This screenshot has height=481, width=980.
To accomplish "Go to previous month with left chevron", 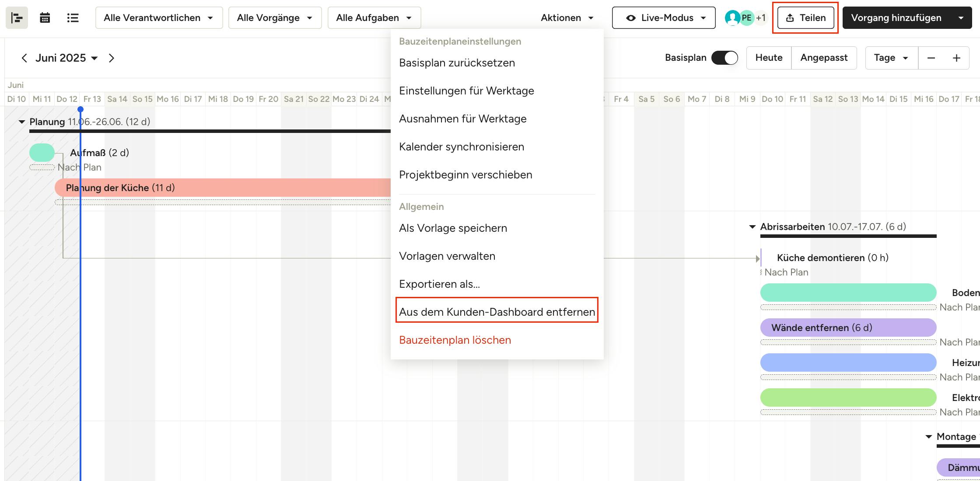I will pos(24,58).
